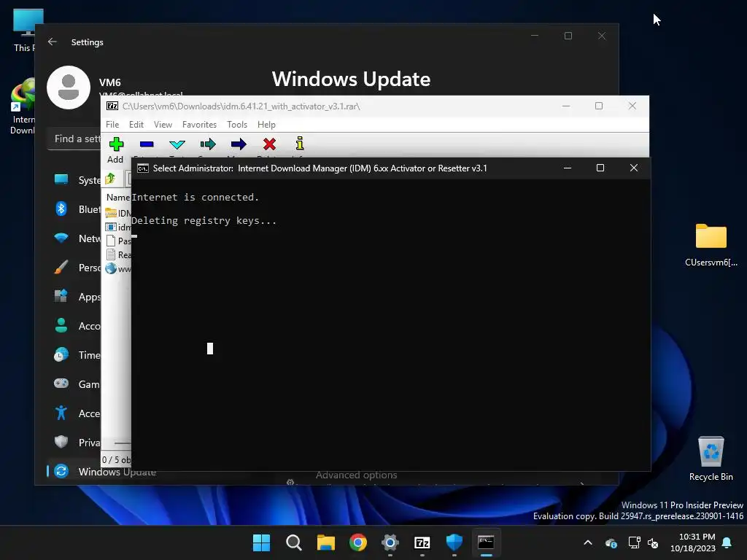This screenshot has height=560, width=747.
Task: Click the Find a setting search box
Action: pos(74,139)
